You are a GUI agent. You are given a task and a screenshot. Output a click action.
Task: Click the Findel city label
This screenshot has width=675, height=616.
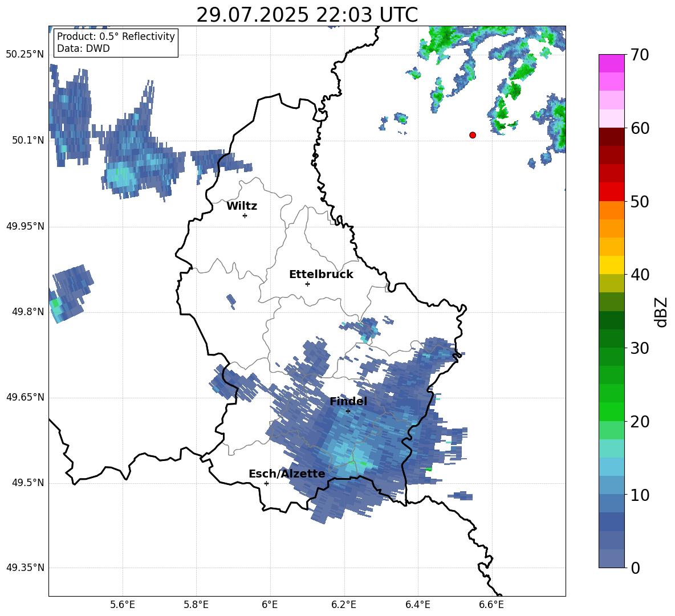(x=348, y=401)
